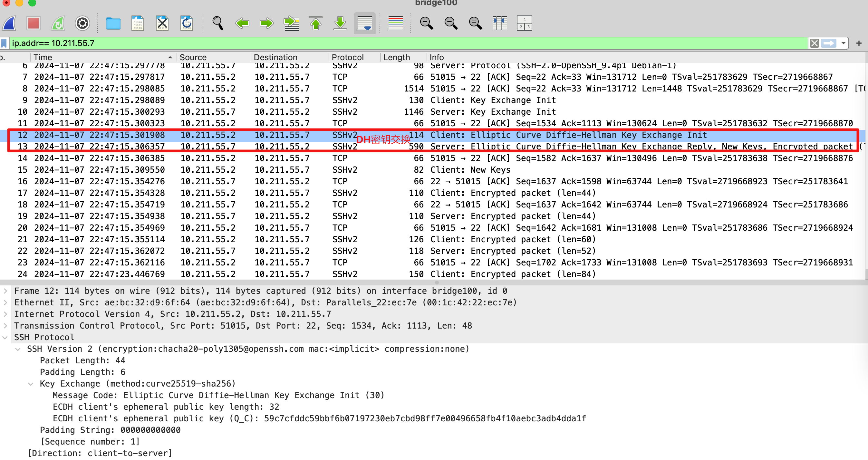The image size is (868, 460).
Task: Select the Padding Length: 6 field
Action: (82, 372)
